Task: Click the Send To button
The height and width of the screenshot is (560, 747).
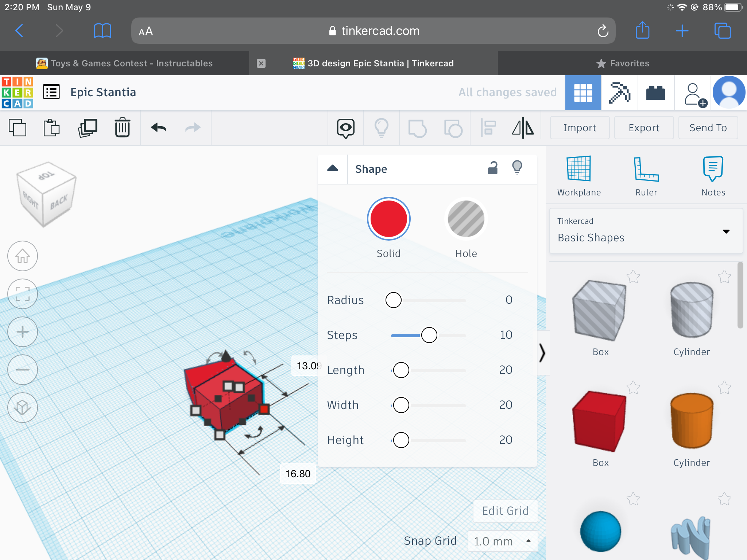Action: (708, 128)
